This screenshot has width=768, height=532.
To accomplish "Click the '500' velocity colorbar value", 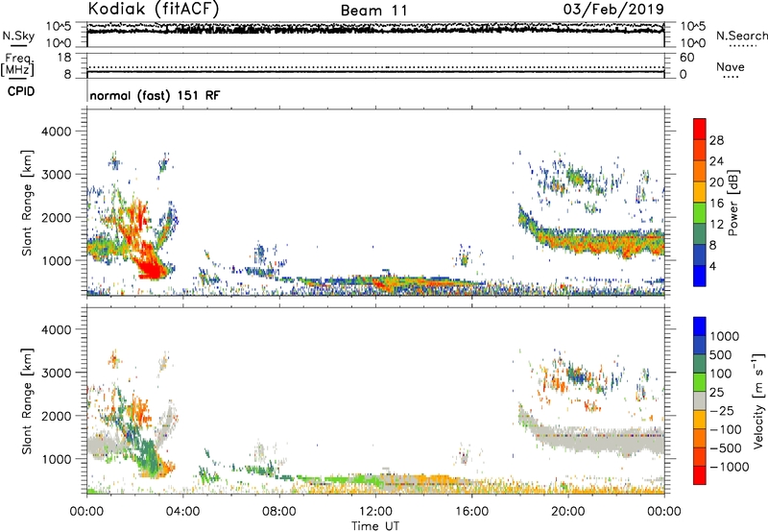I will point(721,355).
